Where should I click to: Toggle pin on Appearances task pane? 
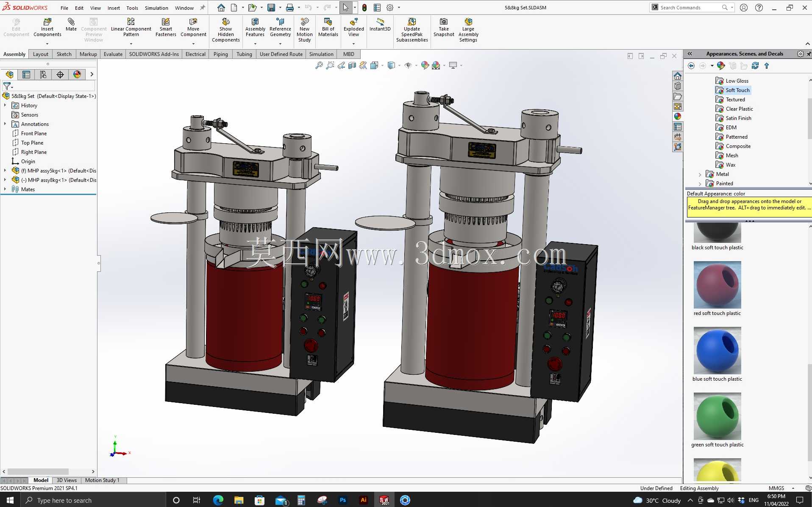point(809,54)
